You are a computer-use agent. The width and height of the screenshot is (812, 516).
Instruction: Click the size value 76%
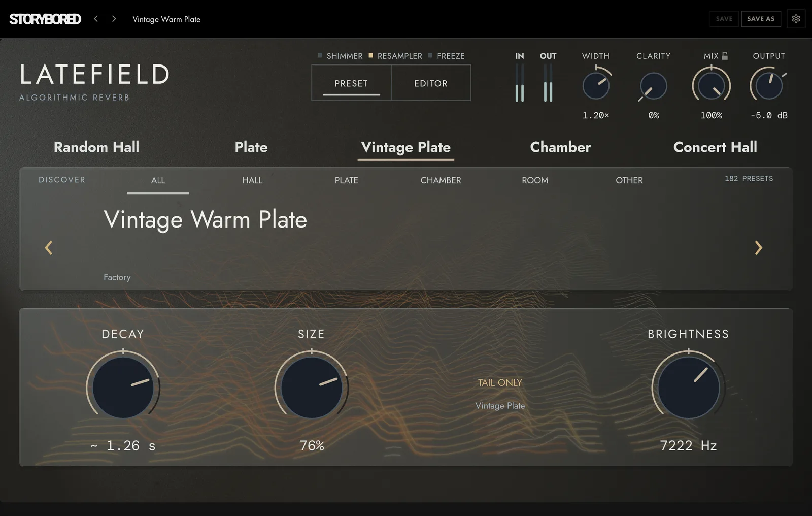coord(312,446)
